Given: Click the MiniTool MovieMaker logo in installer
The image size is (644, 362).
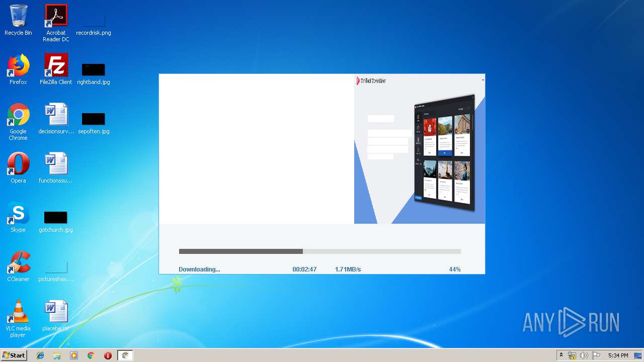Looking at the screenshot, I should click(x=371, y=80).
